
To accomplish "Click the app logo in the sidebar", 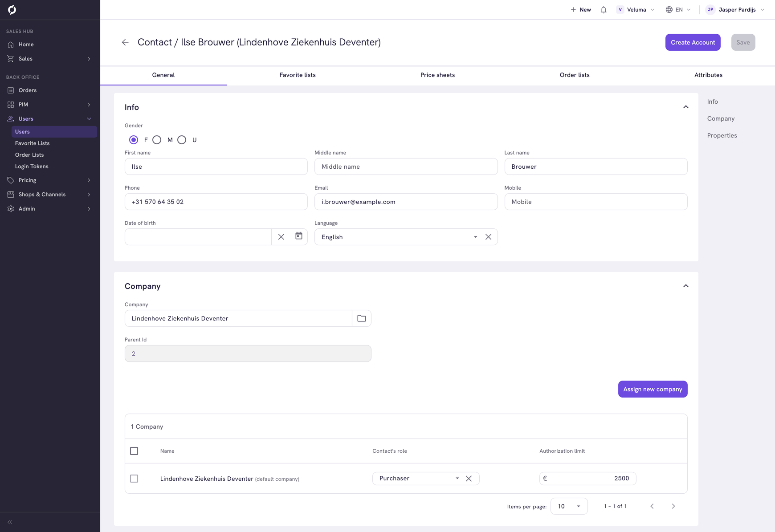I will pyautogui.click(x=12, y=10).
